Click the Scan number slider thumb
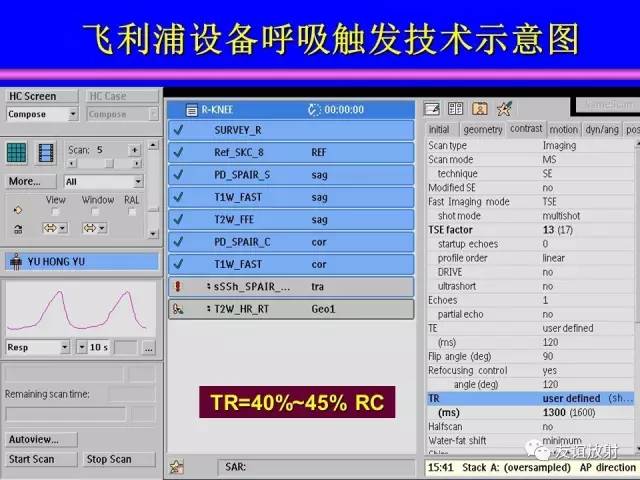 [109, 163]
